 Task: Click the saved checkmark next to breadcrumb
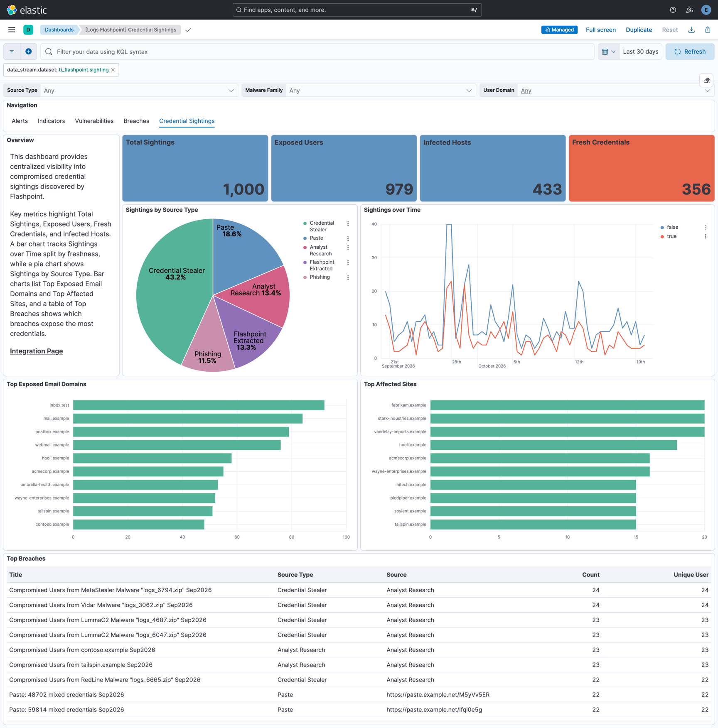188,30
